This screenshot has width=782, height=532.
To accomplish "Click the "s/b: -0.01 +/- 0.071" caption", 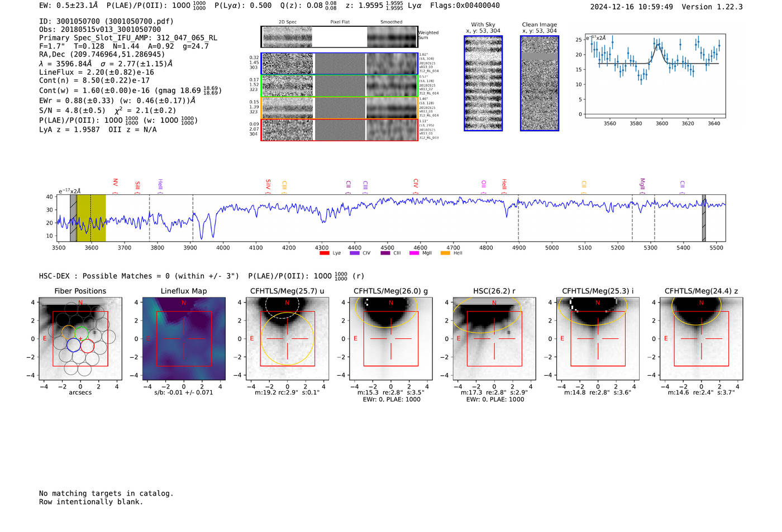I will click(184, 392).
